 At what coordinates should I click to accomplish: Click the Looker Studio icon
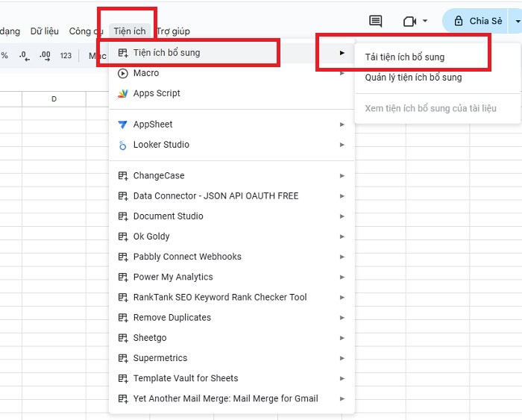[123, 145]
